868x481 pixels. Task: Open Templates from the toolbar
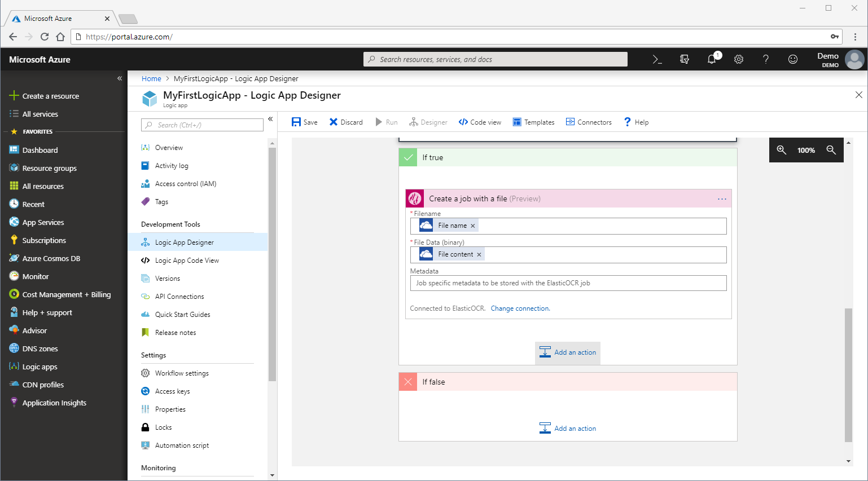[x=533, y=122]
